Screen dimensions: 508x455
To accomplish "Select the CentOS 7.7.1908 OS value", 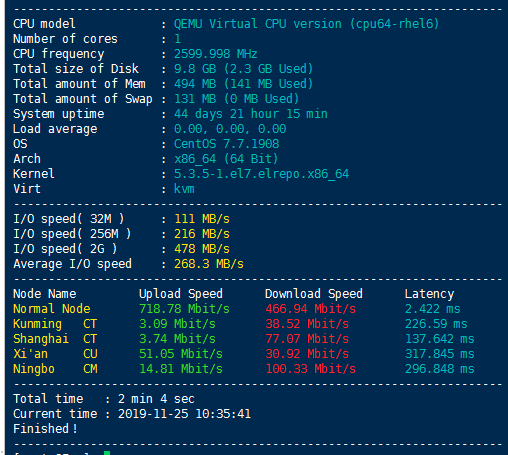I will pos(227,144).
